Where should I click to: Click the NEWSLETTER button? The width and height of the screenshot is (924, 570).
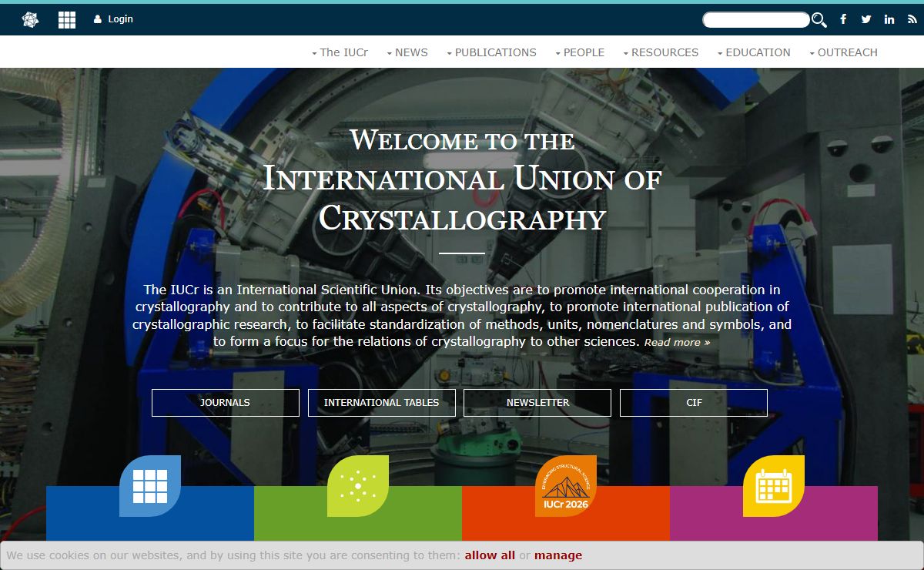[x=537, y=403]
